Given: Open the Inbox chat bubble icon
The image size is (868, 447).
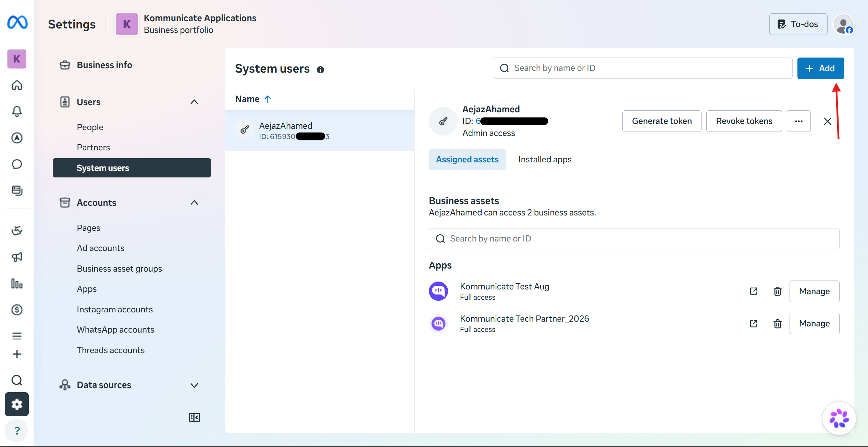Looking at the screenshot, I should [17, 164].
